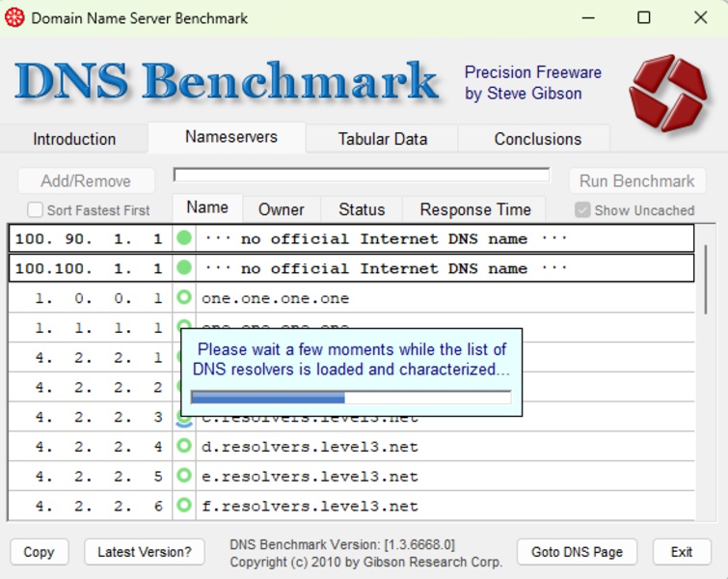Show the Owner column tab
The width and height of the screenshot is (728, 579).
click(x=281, y=209)
